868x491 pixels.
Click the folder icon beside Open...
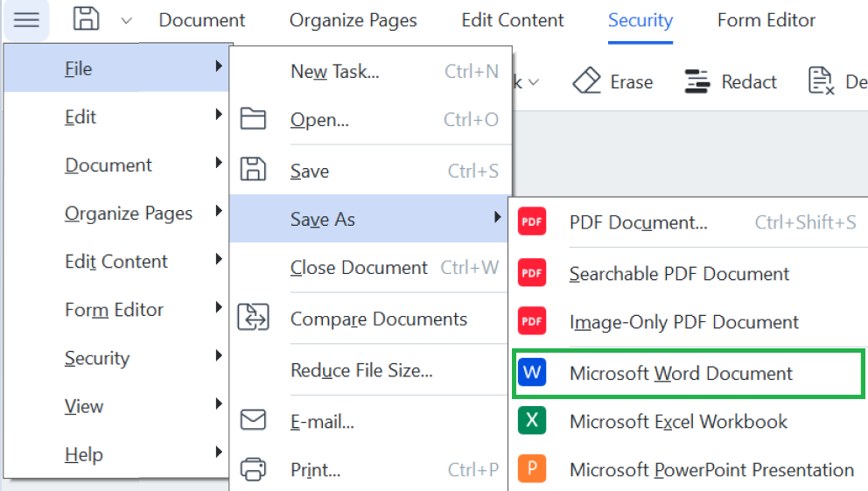click(253, 119)
